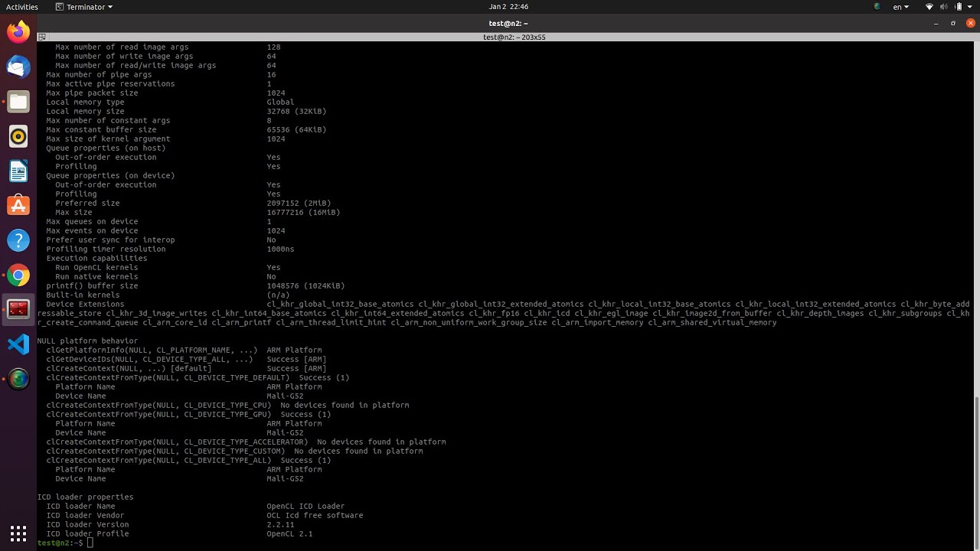This screenshot has width=980, height=551.
Task: Click value '32768 (32KiB)'
Action: tap(296, 111)
